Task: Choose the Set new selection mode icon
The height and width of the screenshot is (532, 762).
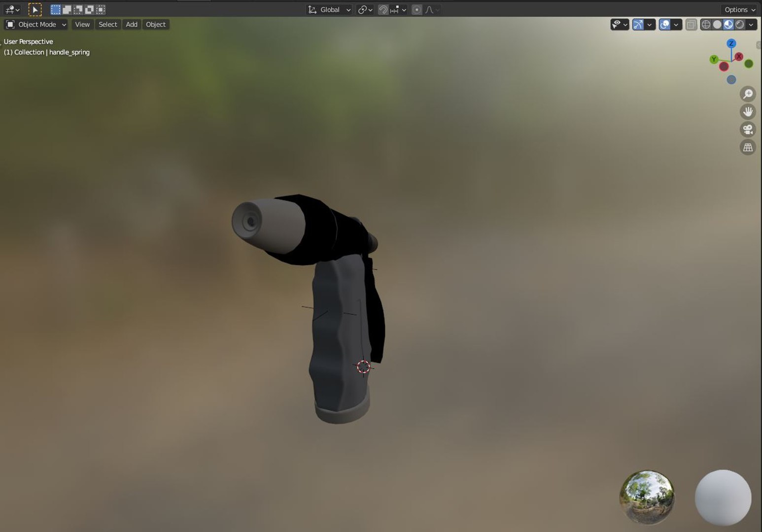Action: click(56, 9)
